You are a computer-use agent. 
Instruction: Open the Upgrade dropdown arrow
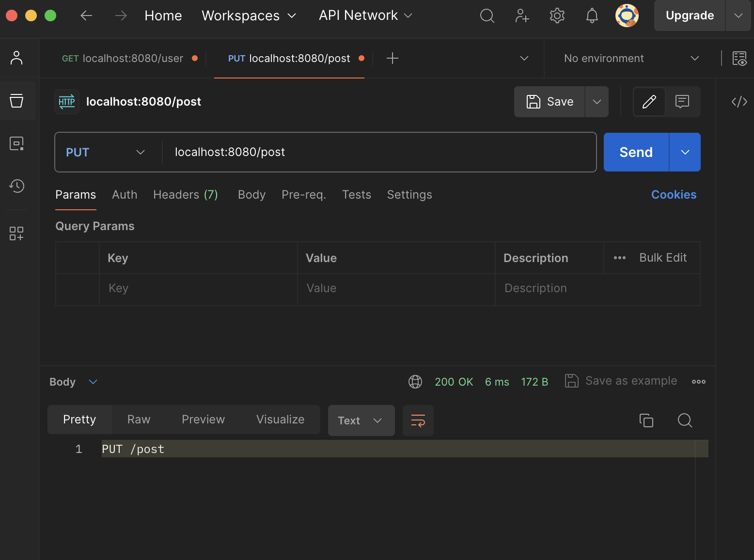click(x=738, y=16)
